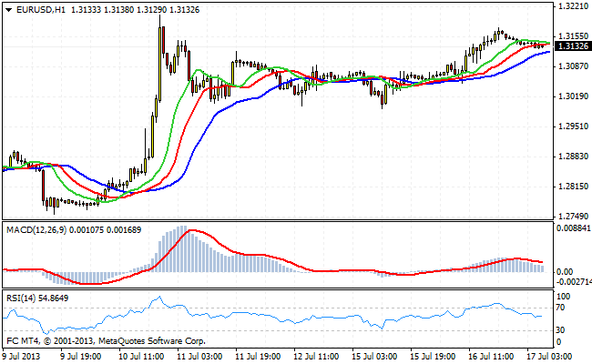Click the 10 Jul 11:00 time label
The width and height of the screenshot is (592, 364).
[x=141, y=357]
